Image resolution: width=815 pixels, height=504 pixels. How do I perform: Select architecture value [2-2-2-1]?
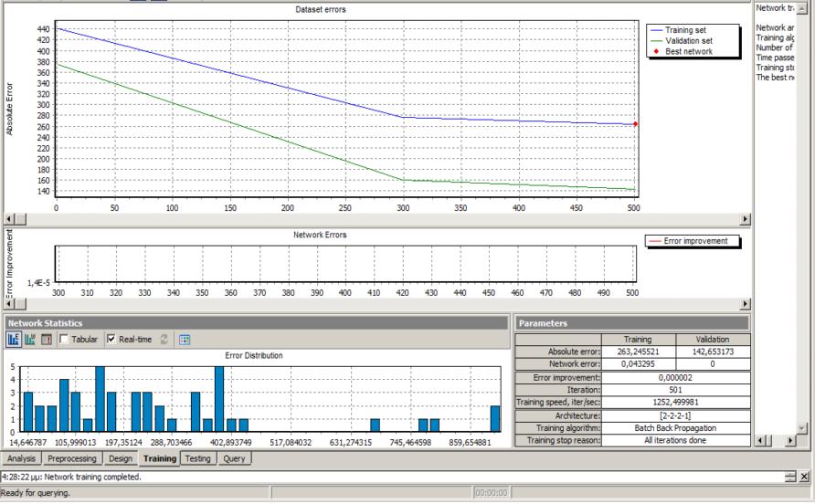[675, 415]
